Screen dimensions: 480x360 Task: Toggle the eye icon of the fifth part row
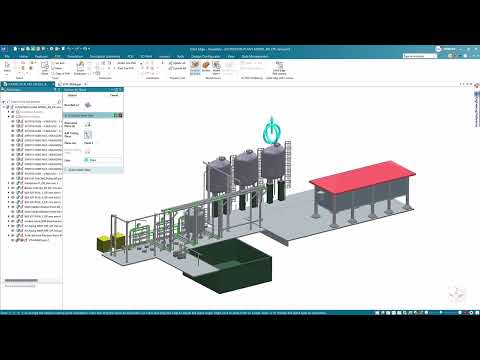[x=13, y=140]
